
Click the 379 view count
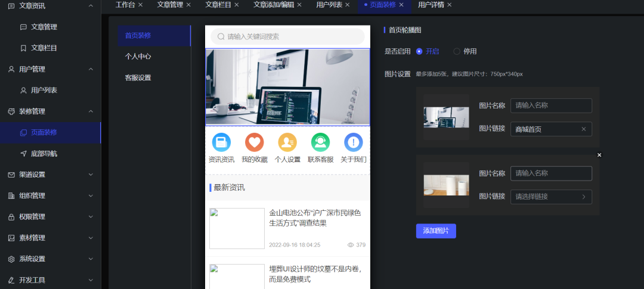click(356, 245)
